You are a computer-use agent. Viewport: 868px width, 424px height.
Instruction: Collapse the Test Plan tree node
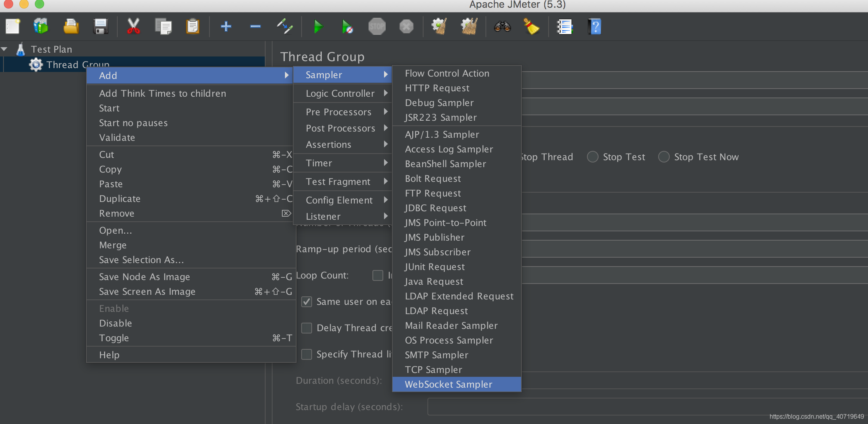[x=5, y=49]
